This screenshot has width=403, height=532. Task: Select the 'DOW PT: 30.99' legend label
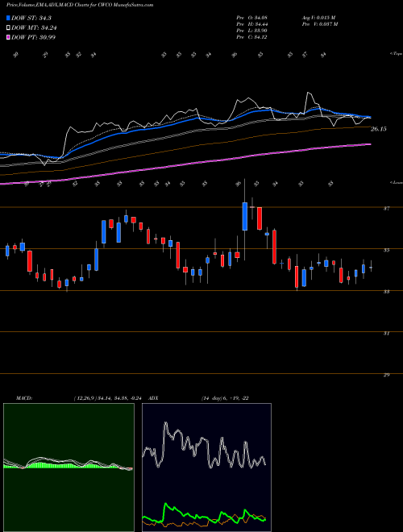coord(33,37)
